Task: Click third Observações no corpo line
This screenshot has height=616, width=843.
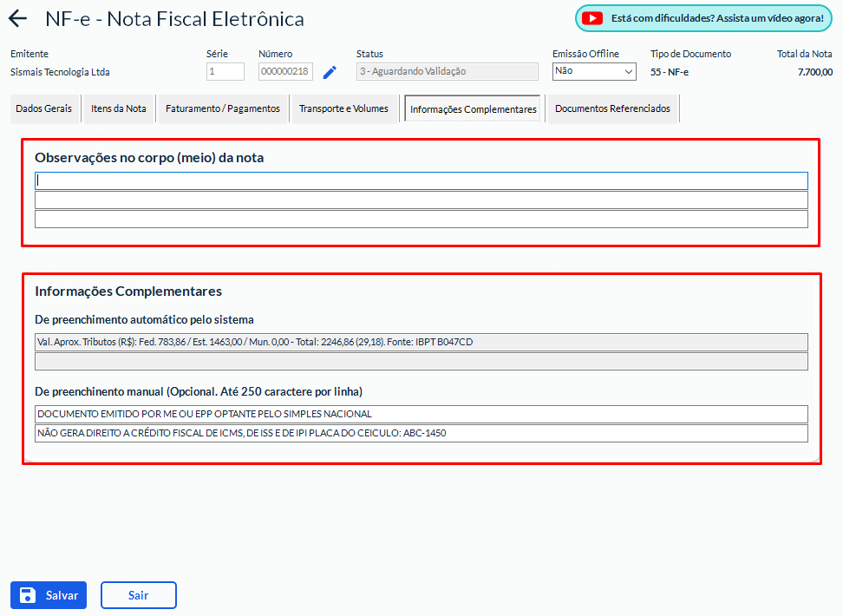Action: coord(421,220)
